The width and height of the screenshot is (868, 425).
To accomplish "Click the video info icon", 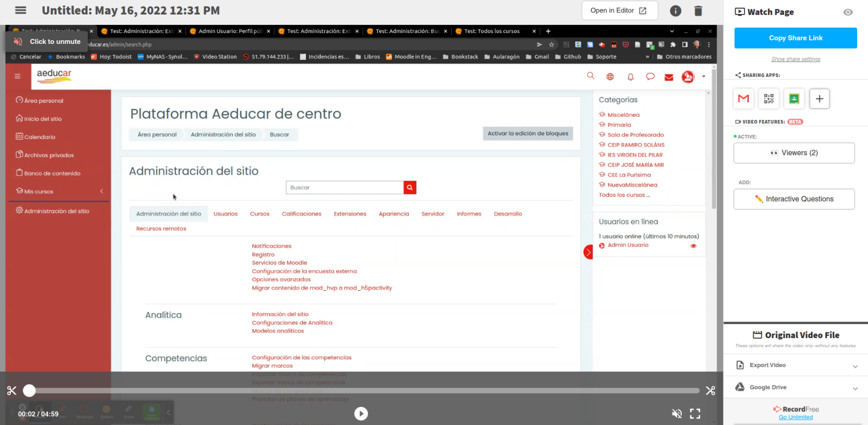I will 676,11.
